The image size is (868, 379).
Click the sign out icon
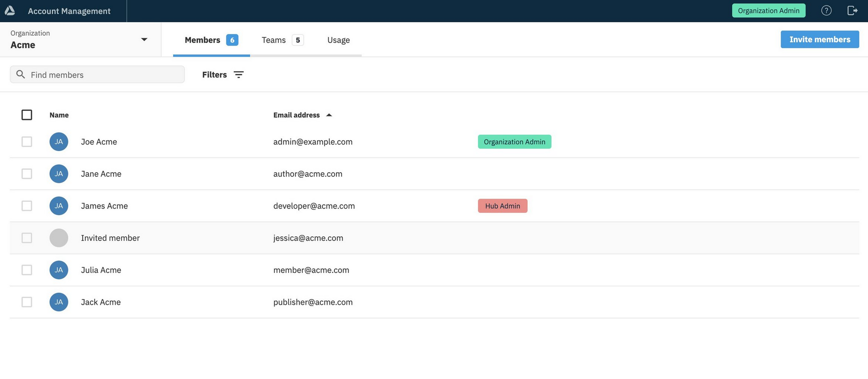[852, 11]
